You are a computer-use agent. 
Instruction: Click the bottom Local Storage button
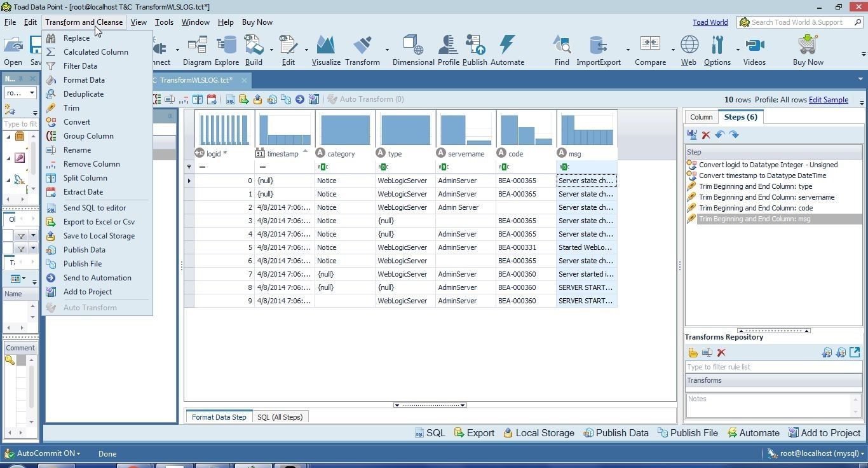tap(538, 433)
